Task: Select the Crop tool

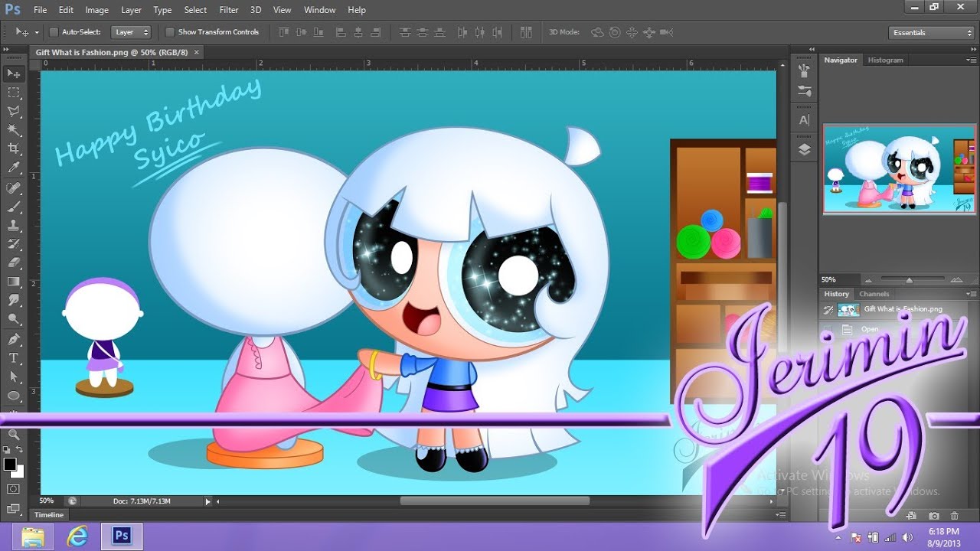Action: [x=14, y=149]
